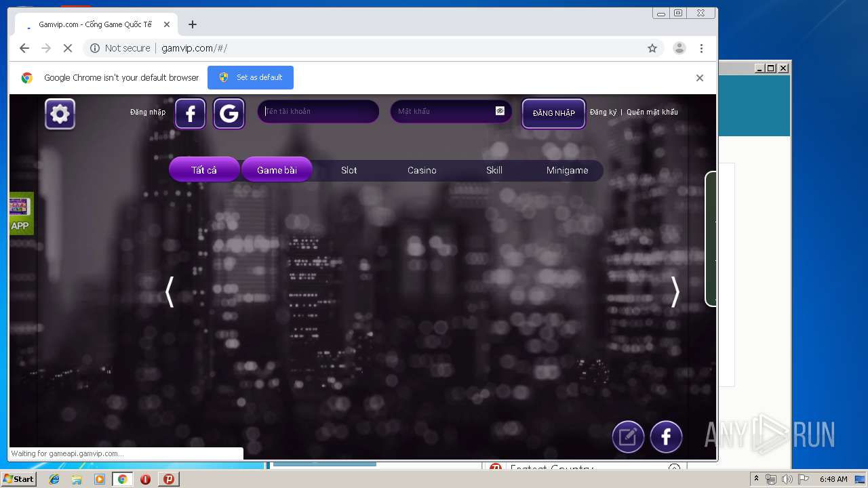Image resolution: width=868 pixels, height=488 pixels.
Task: Show hidden system tray icons
Action: pyautogui.click(x=756, y=479)
